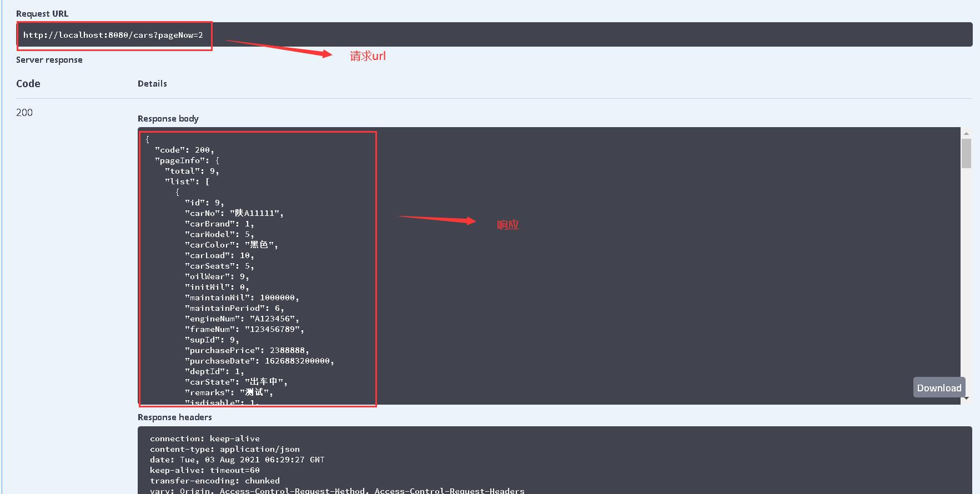This screenshot has height=494, width=980.
Task: Click the Download button in response body
Action: click(x=939, y=387)
